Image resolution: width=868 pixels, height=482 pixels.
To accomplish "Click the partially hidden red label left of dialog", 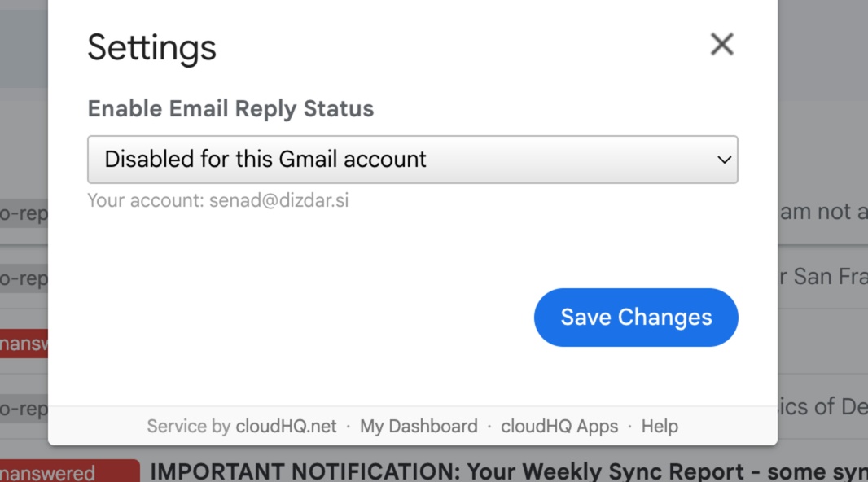I will coord(24,344).
